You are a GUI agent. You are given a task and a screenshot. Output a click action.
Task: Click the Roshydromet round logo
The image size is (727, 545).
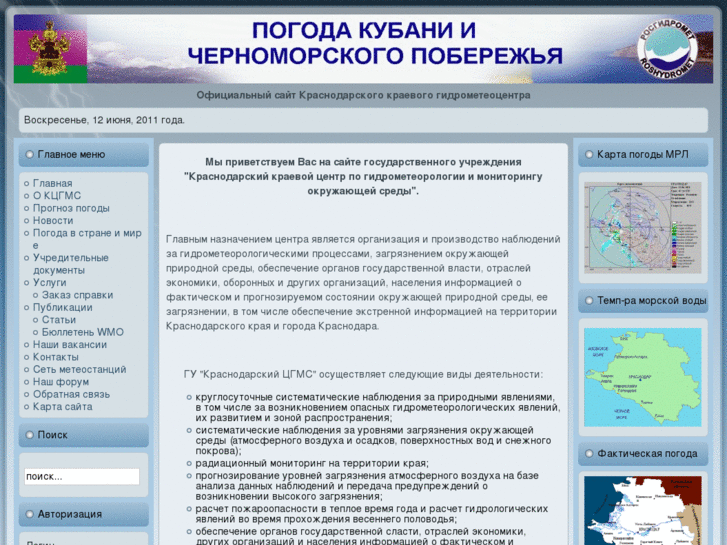(x=667, y=50)
